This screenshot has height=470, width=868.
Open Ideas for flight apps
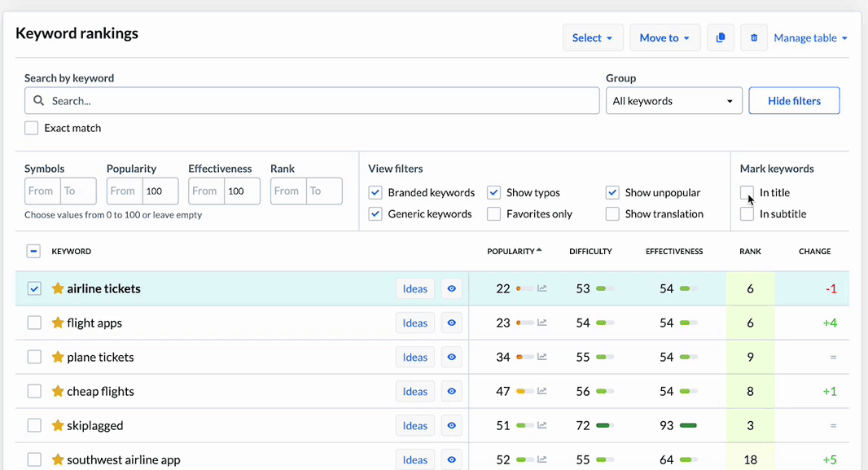click(x=415, y=323)
